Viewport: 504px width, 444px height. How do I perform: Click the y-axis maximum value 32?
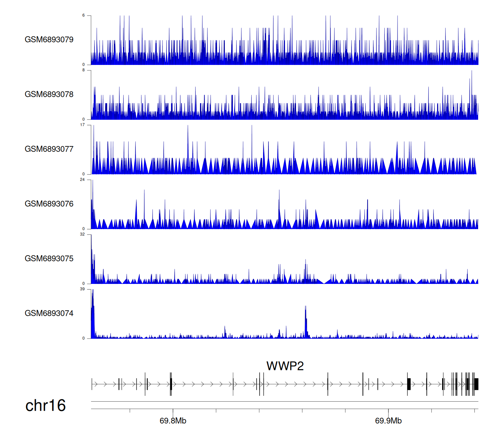click(82, 234)
